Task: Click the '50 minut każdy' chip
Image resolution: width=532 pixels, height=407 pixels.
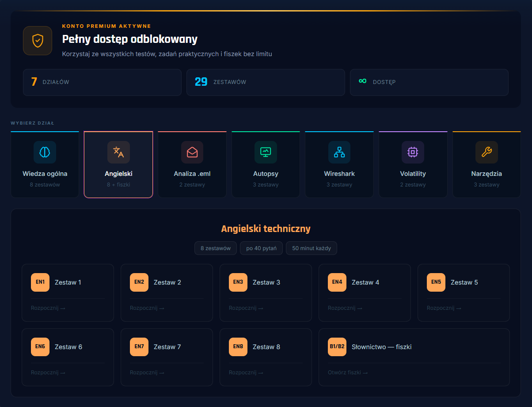Action: point(312,248)
